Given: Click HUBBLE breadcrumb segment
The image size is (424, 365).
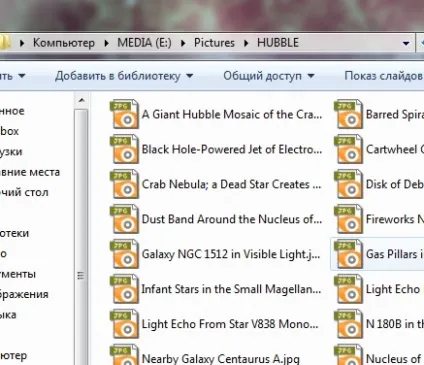Looking at the screenshot, I should pyautogui.click(x=278, y=43).
